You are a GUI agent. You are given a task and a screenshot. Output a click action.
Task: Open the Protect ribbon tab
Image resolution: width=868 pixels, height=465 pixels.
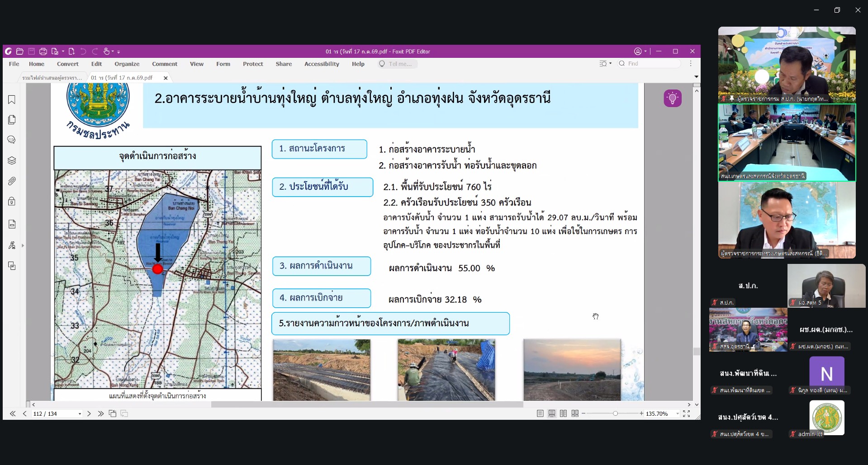[253, 64]
